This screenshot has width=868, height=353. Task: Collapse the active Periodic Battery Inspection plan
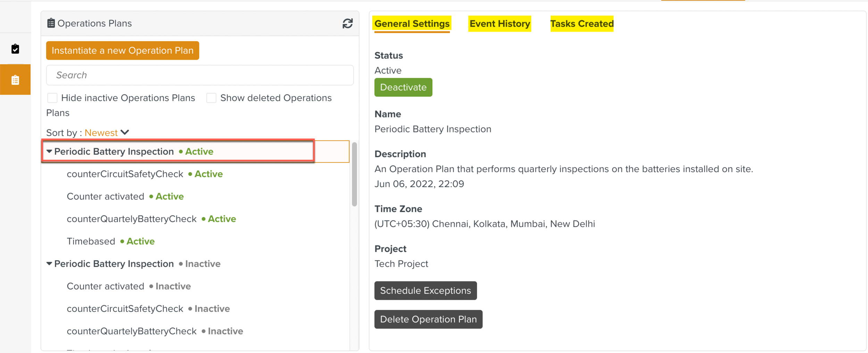pos(49,151)
